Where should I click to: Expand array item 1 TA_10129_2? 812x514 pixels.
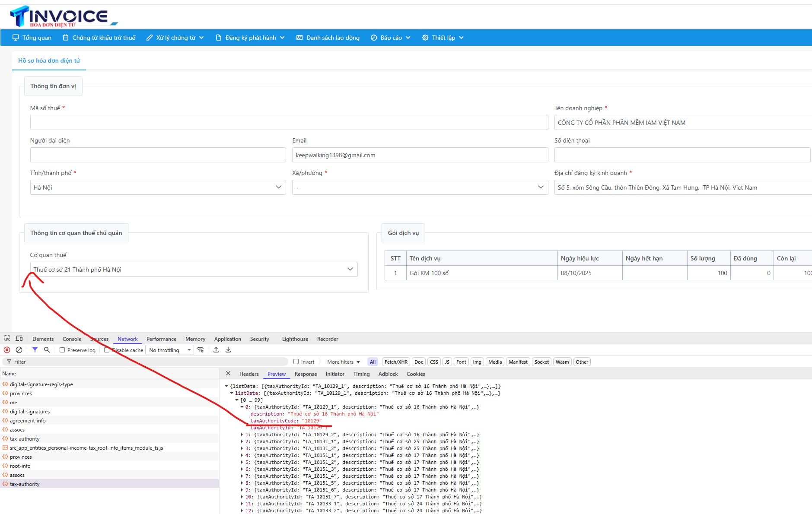tap(242, 435)
